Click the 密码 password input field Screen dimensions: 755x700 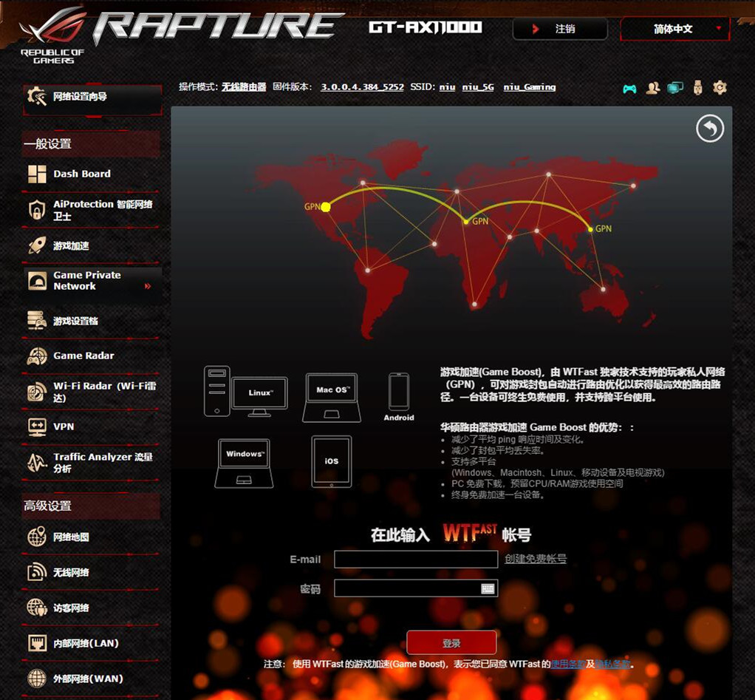(x=416, y=588)
